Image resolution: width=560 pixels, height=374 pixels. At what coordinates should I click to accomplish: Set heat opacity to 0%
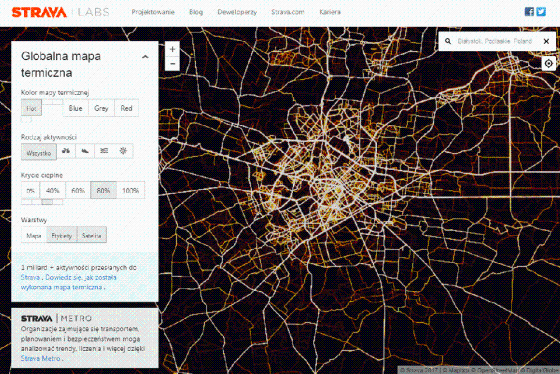[30, 190]
